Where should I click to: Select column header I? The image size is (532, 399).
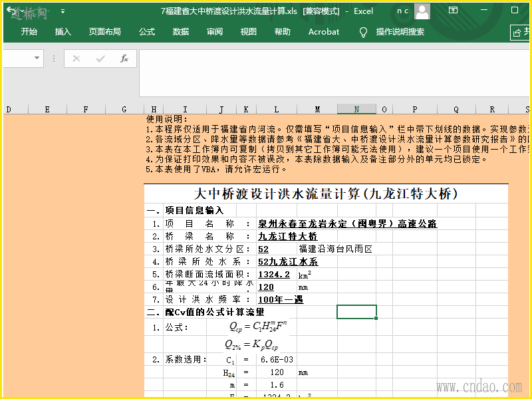[185, 109]
